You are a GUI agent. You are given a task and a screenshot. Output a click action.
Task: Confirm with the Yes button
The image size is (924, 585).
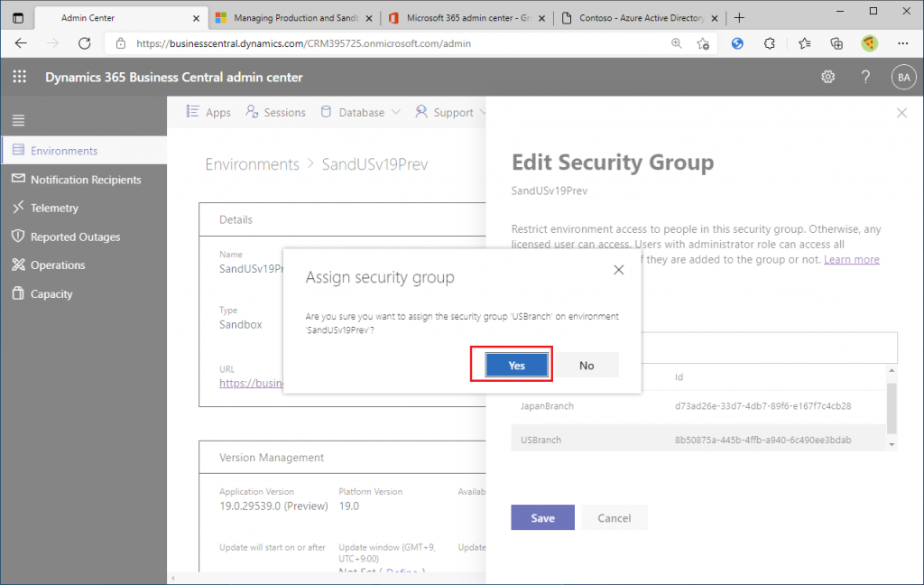pos(516,365)
